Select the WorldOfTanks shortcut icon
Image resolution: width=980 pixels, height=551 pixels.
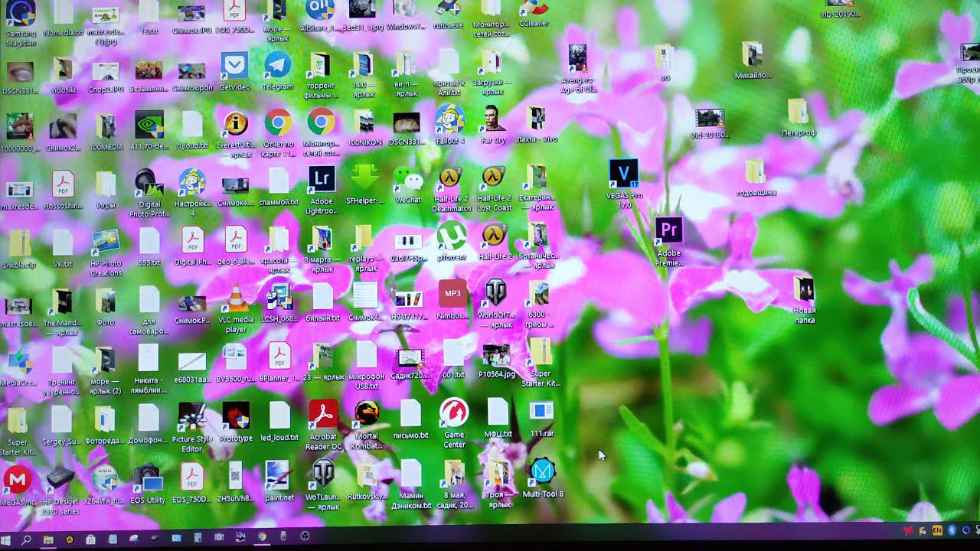coord(495,293)
